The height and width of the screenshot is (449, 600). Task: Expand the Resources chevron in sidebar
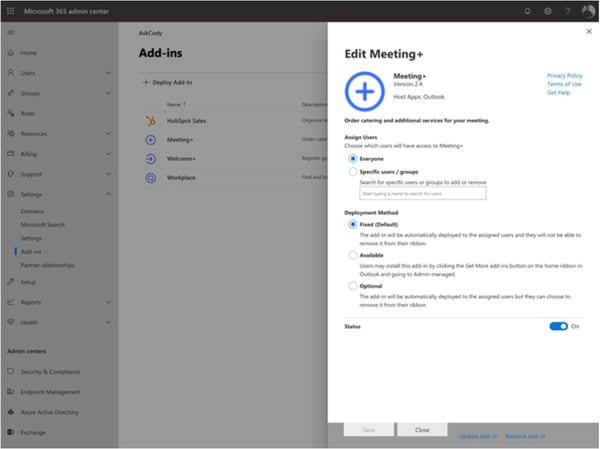[109, 133]
